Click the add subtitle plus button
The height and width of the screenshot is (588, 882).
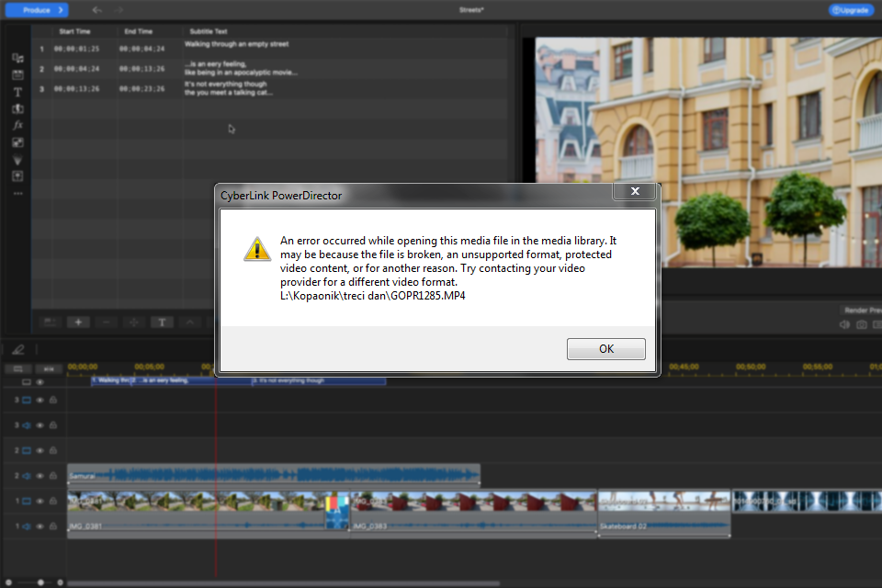pos(78,322)
